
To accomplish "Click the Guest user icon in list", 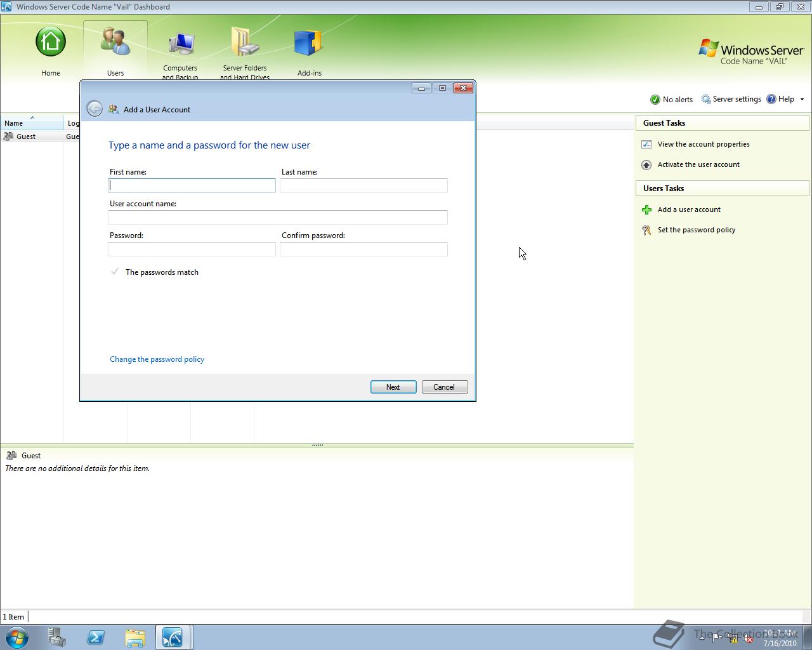I will (x=9, y=136).
